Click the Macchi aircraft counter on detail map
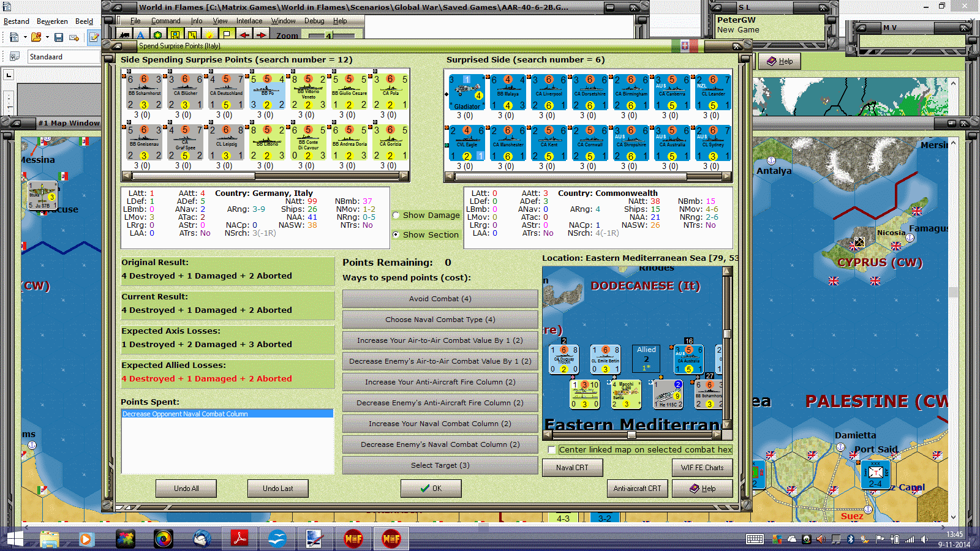 [x=626, y=394]
